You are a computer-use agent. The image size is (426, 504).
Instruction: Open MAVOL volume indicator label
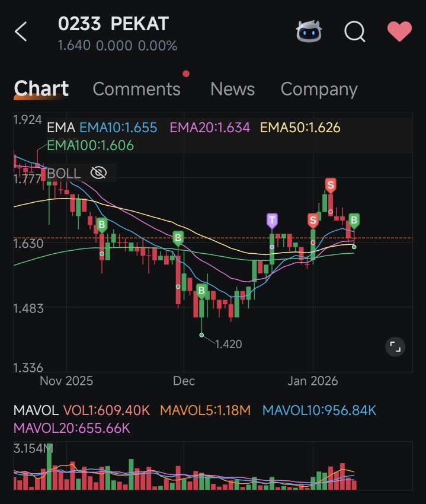[x=36, y=410]
